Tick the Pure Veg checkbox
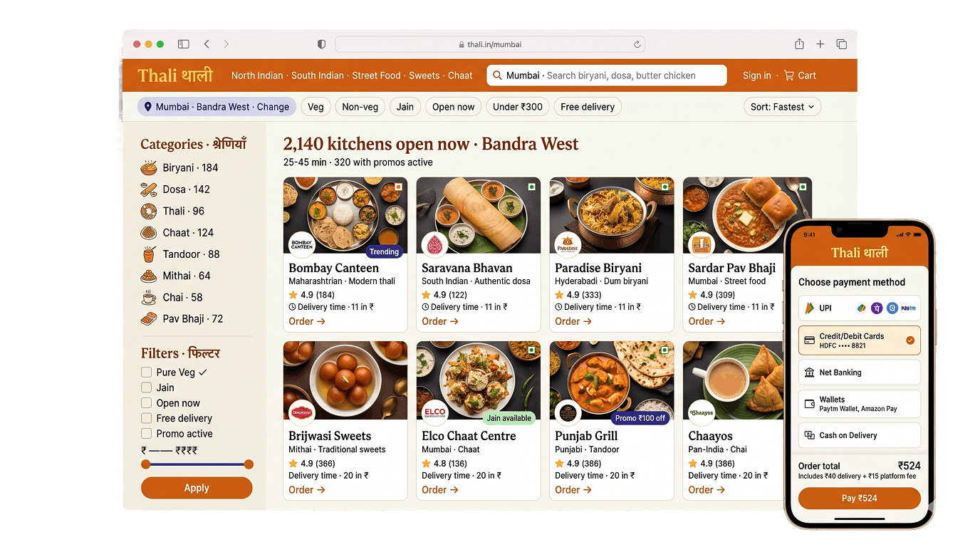The height and width of the screenshot is (547, 980). pyautogui.click(x=146, y=373)
